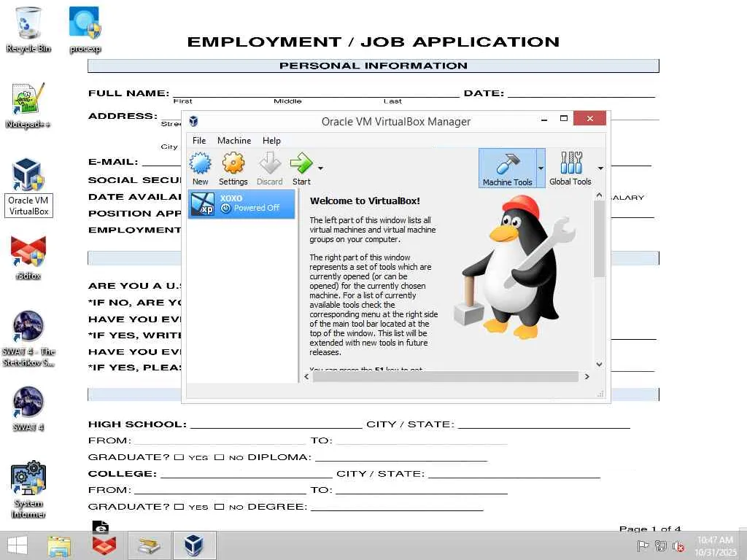Image resolution: width=747 pixels, height=560 pixels.
Task: Click the horizontal scrollbar thumb
Action: click(x=445, y=377)
